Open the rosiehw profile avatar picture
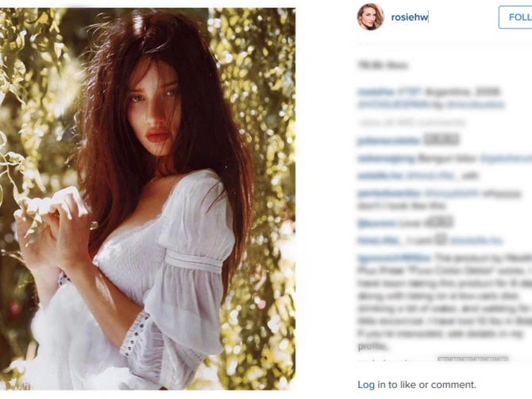 [371, 17]
